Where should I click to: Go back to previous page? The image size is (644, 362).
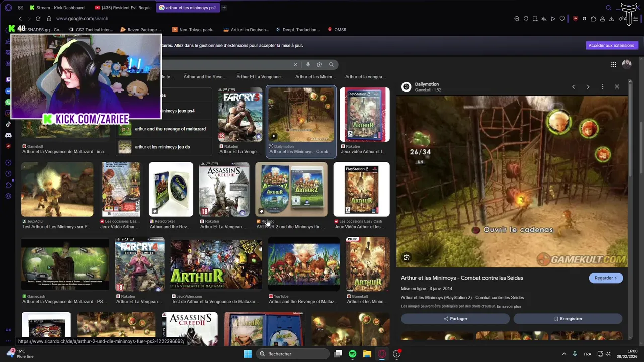20,19
